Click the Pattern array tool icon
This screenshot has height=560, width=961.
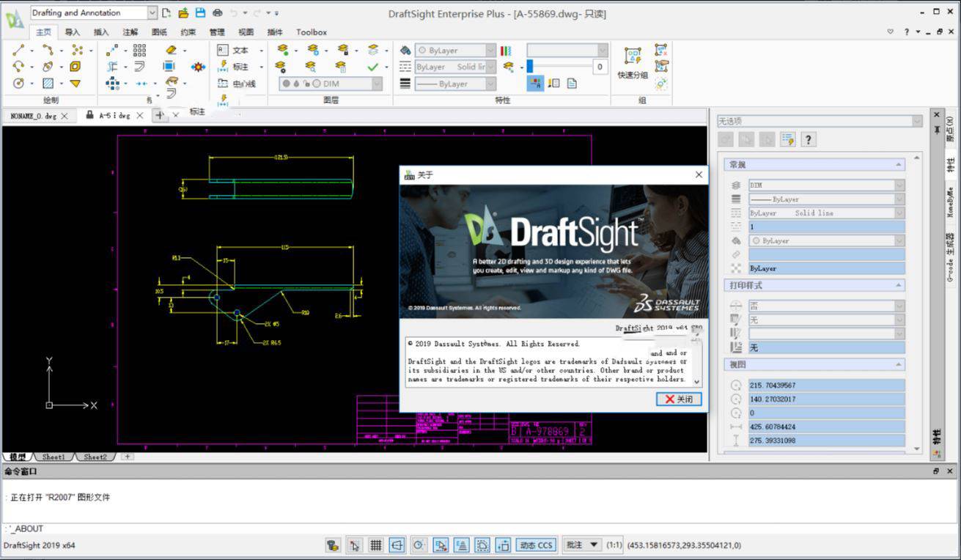point(139,50)
